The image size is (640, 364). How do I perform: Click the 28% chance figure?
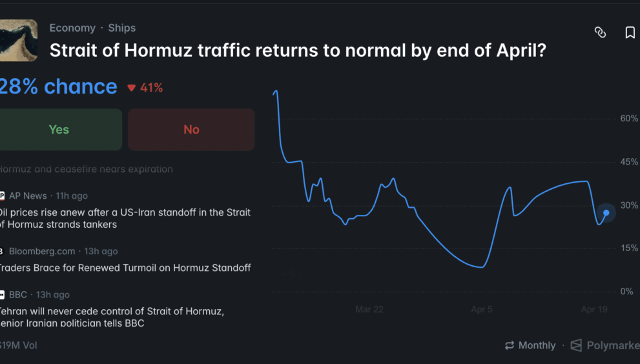tap(58, 87)
